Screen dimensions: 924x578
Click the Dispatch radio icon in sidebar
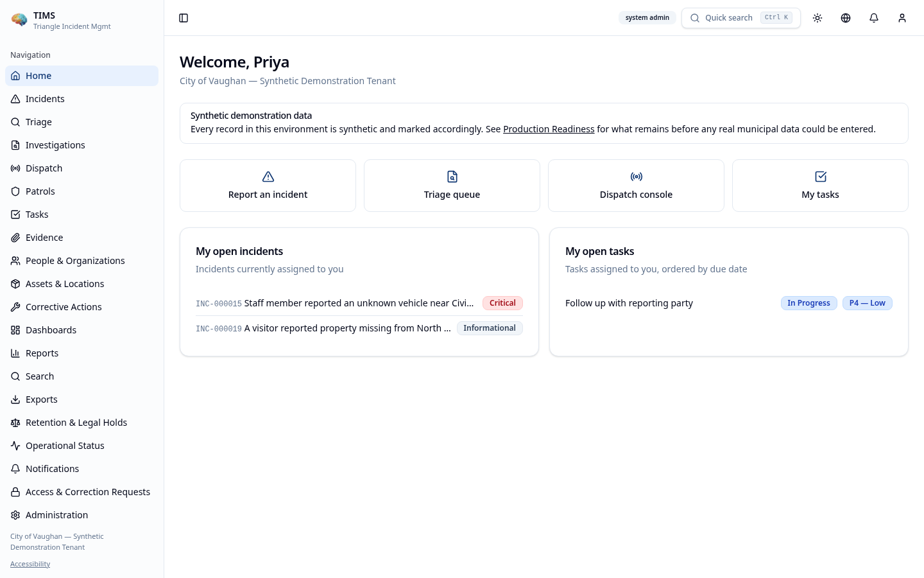(x=15, y=168)
